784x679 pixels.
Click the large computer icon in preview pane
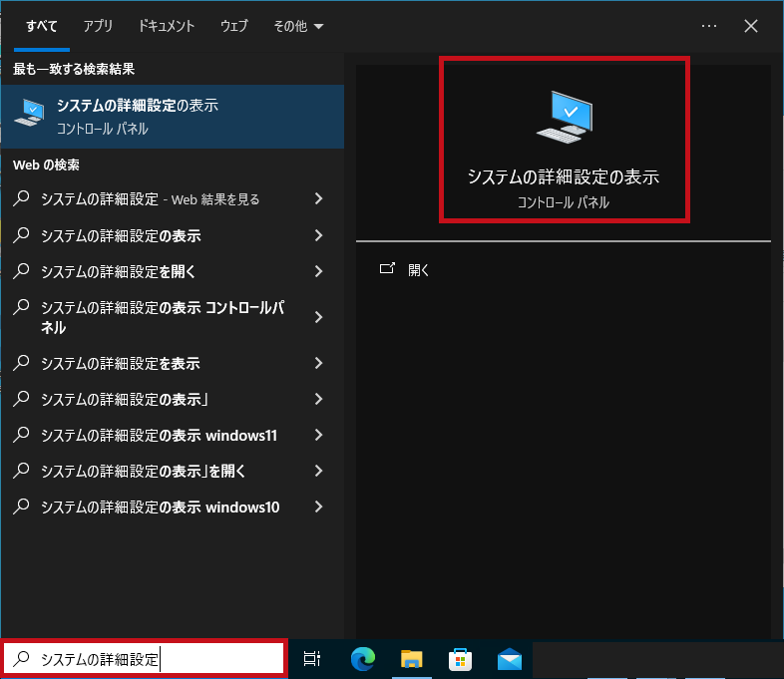point(565,117)
